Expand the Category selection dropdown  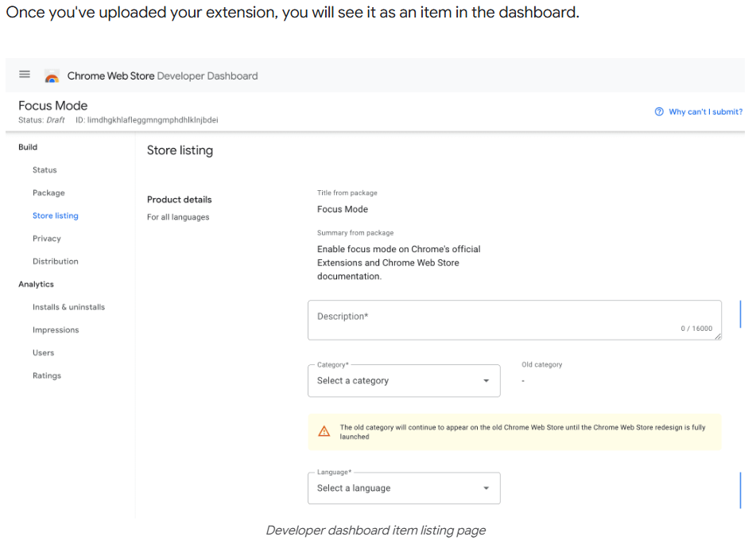485,380
